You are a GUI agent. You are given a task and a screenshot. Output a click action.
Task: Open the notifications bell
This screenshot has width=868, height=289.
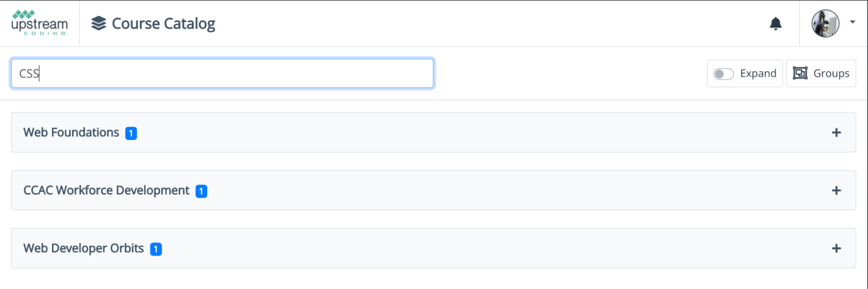click(776, 23)
